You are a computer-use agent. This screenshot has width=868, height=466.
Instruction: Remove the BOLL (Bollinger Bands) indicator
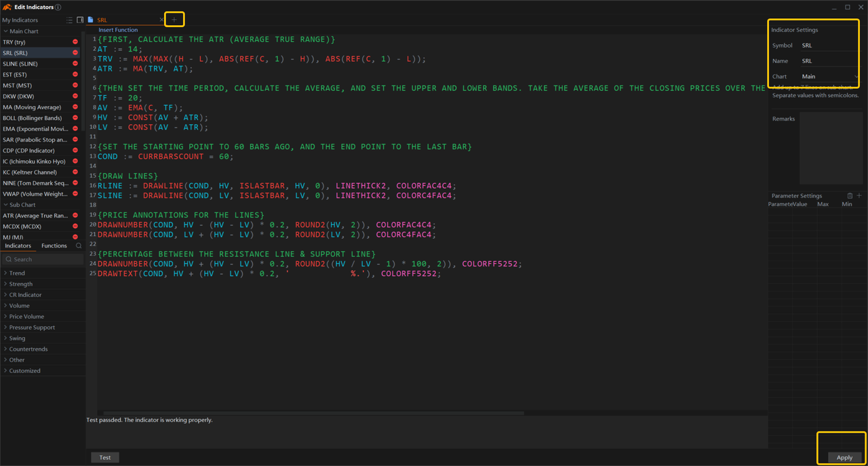coord(75,118)
